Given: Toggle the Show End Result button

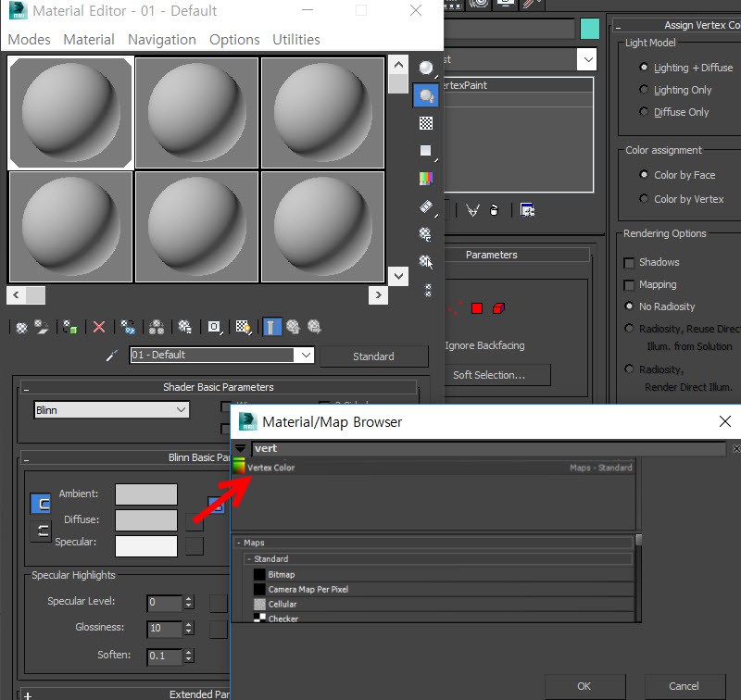Looking at the screenshot, I should tap(271, 327).
